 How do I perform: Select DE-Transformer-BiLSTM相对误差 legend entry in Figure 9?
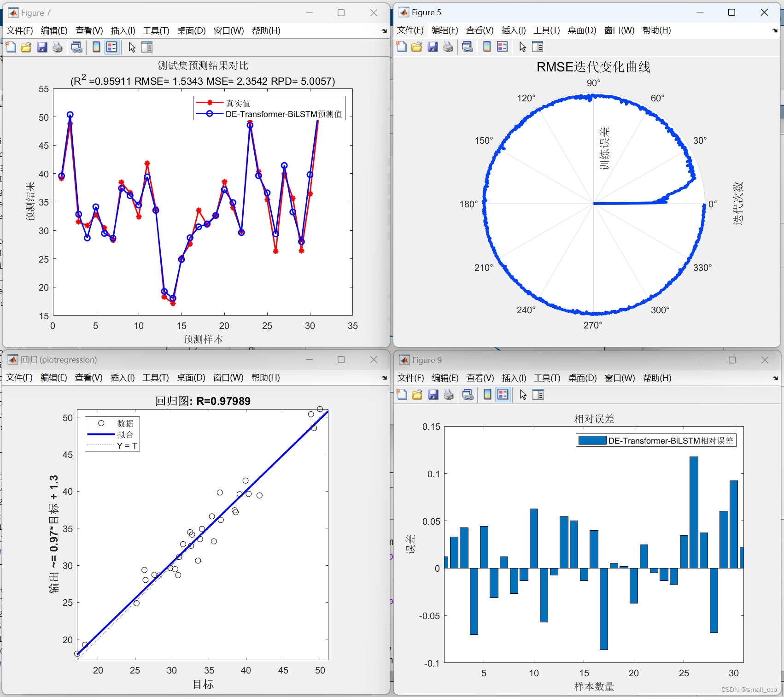(671, 441)
